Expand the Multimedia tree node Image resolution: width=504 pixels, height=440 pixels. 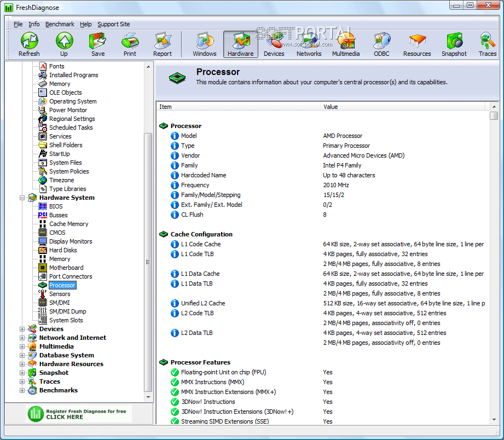[x=22, y=346]
